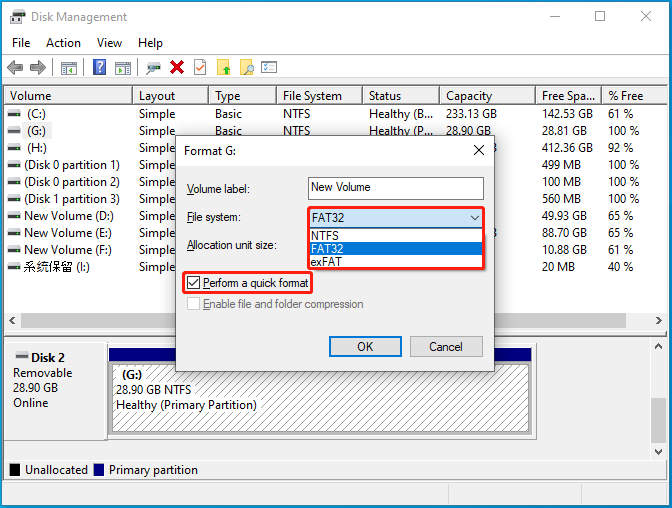Sort by the Free Space column header
The width and height of the screenshot is (672, 508).
point(568,96)
